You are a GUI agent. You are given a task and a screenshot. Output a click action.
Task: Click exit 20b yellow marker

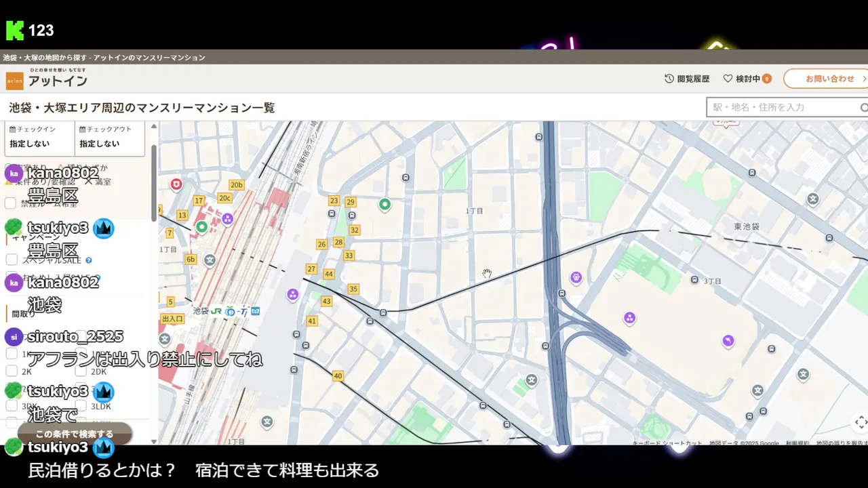(x=236, y=185)
